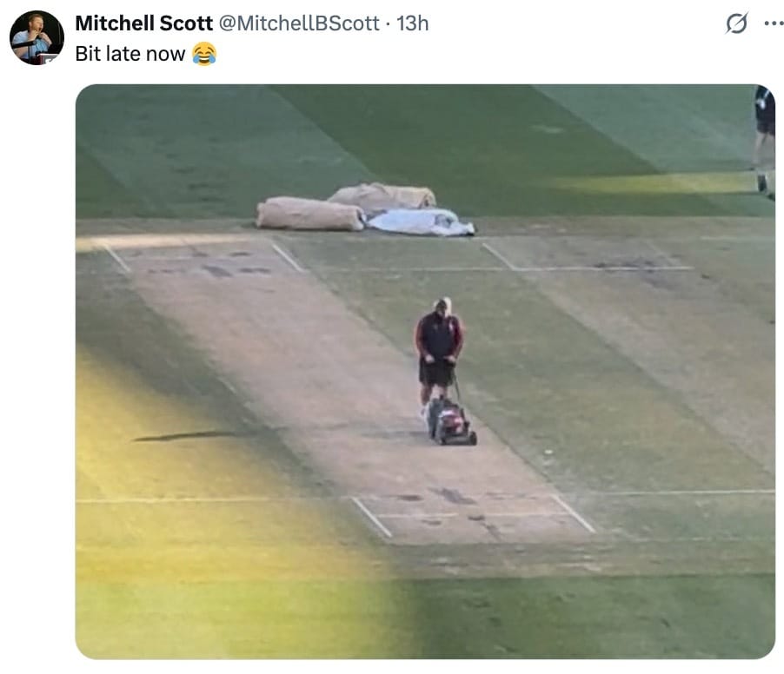Click the near-end batting crease markings
This screenshot has height=674, width=784.
coord(473,514)
